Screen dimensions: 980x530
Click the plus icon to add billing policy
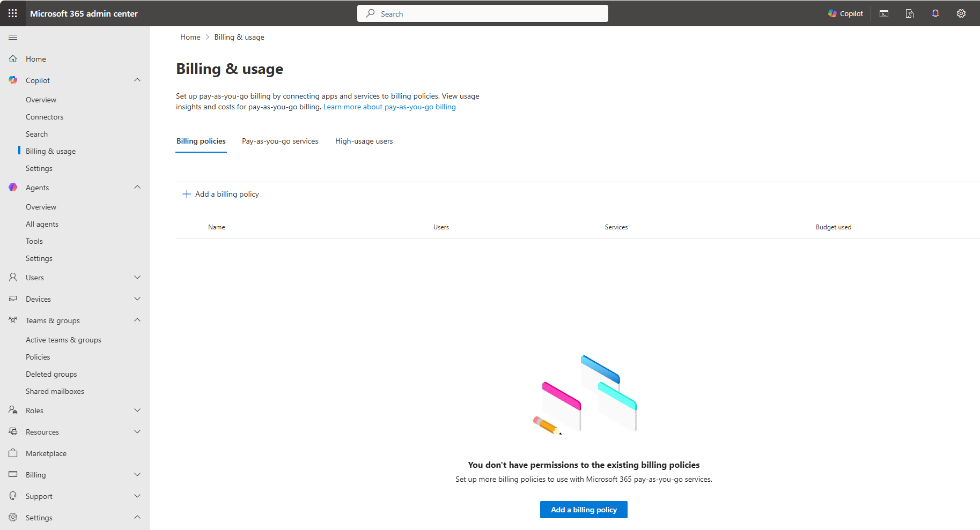(x=187, y=194)
